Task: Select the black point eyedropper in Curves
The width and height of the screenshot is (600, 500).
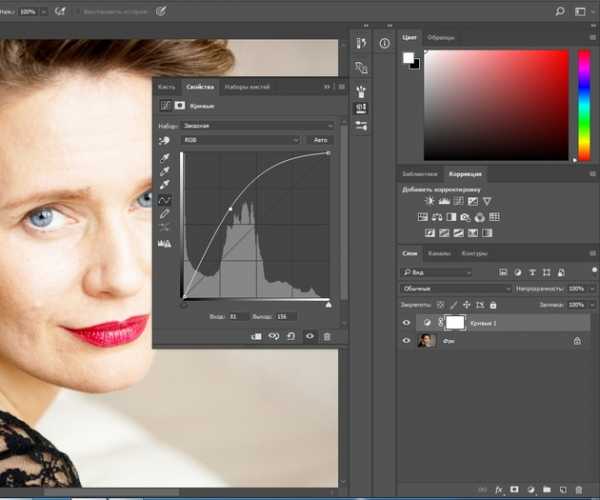Action: [165, 157]
